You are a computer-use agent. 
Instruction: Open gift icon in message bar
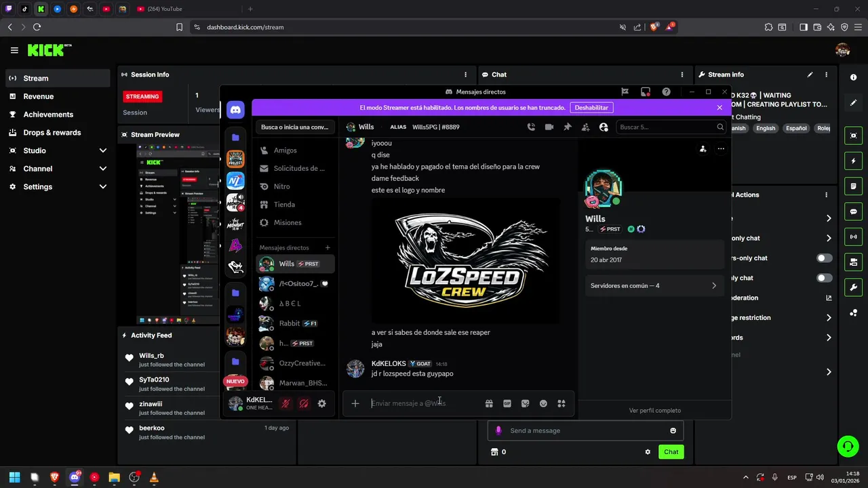pyautogui.click(x=489, y=403)
